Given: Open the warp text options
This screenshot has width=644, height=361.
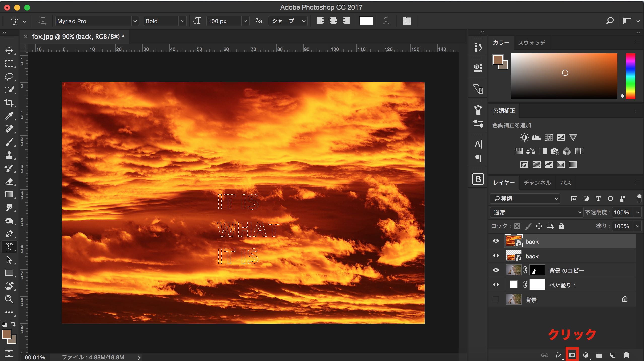Looking at the screenshot, I should [386, 21].
